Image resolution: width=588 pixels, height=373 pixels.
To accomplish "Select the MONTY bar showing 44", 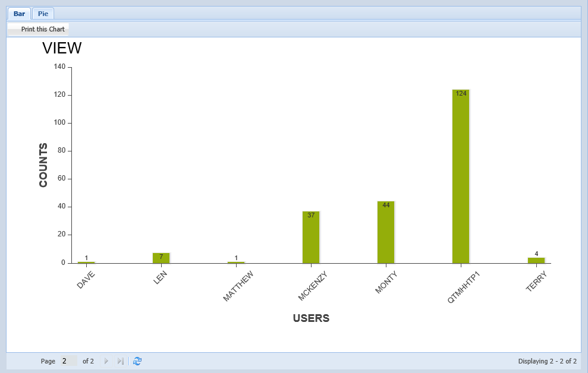I will 385,232.
